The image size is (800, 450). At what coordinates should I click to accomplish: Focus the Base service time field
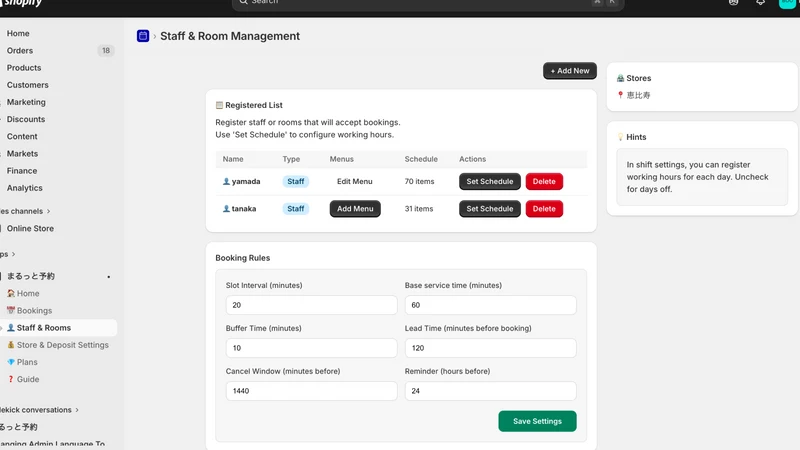[x=490, y=305]
